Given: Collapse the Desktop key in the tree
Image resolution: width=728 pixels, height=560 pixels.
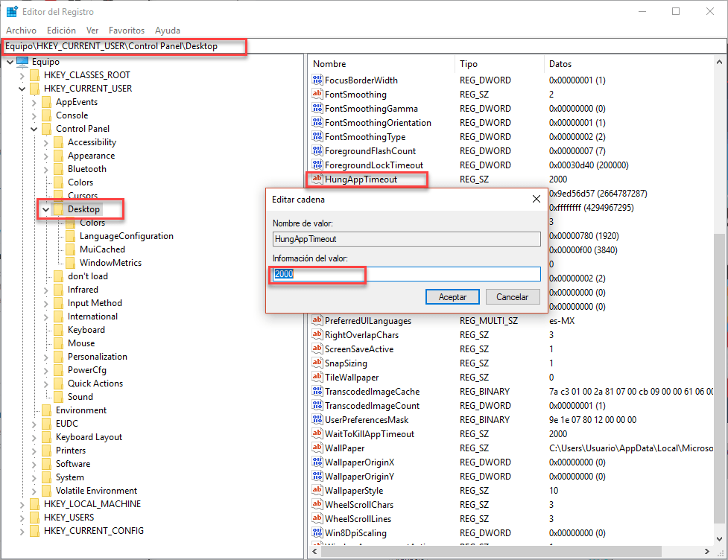Looking at the screenshot, I should (45, 210).
